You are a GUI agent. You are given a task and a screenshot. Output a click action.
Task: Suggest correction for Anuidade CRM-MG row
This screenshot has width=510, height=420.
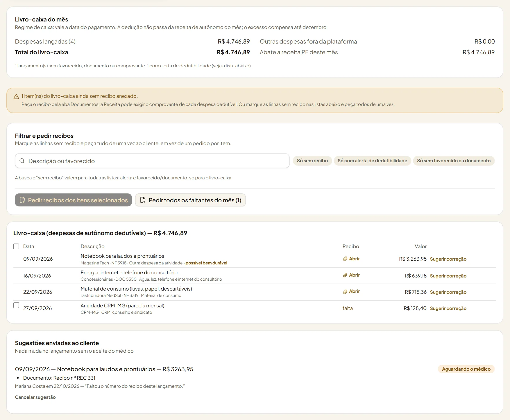(x=448, y=308)
